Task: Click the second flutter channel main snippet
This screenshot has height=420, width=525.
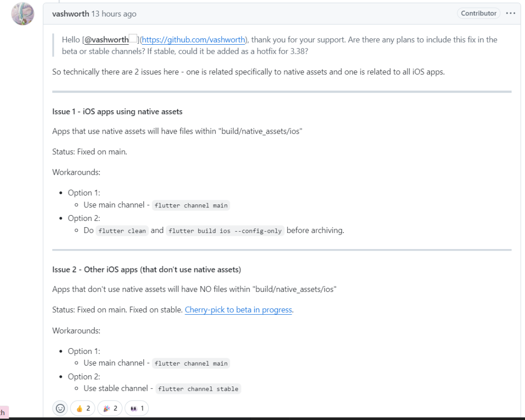Action: click(191, 363)
